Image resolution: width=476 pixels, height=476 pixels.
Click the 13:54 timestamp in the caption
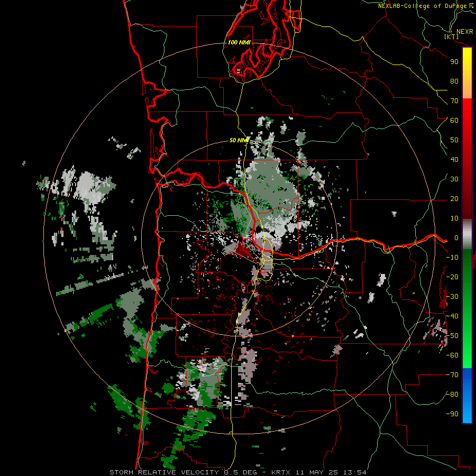(x=354, y=472)
